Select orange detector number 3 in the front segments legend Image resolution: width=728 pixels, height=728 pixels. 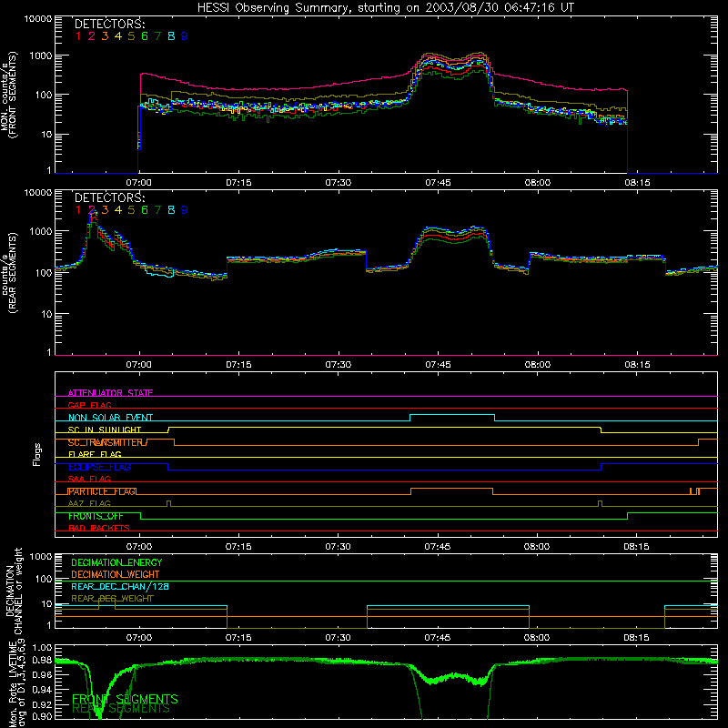pos(105,36)
